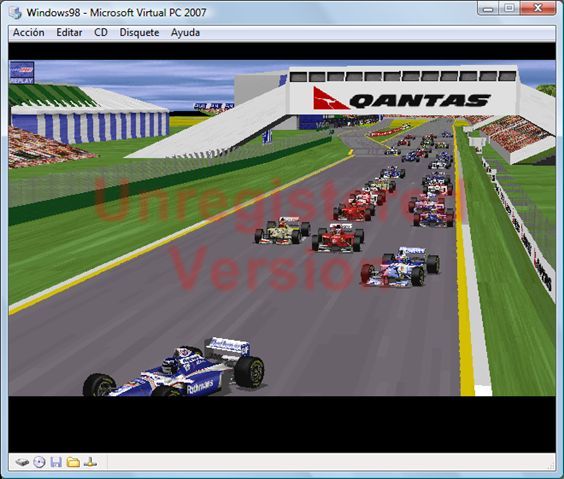Maximize the Virtual PC window
Screen dimensions: 564x479
click(509, 8)
